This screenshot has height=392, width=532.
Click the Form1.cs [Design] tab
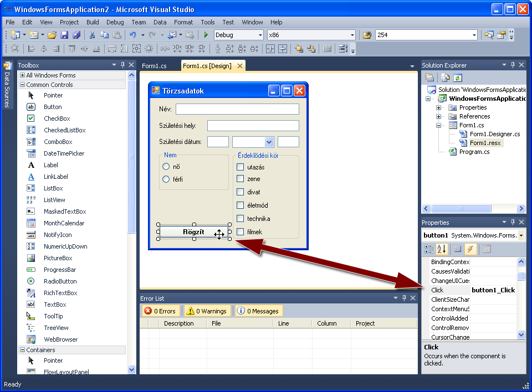tap(207, 66)
